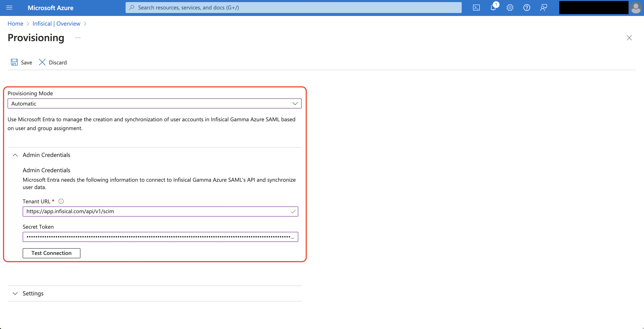Click the Secret Token label
644x329 pixels.
(38, 227)
